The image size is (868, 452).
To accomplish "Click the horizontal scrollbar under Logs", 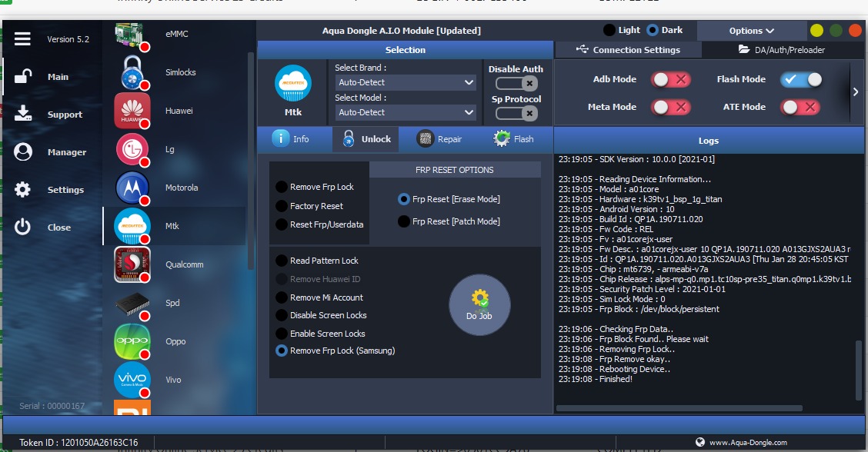I will 679,408.
